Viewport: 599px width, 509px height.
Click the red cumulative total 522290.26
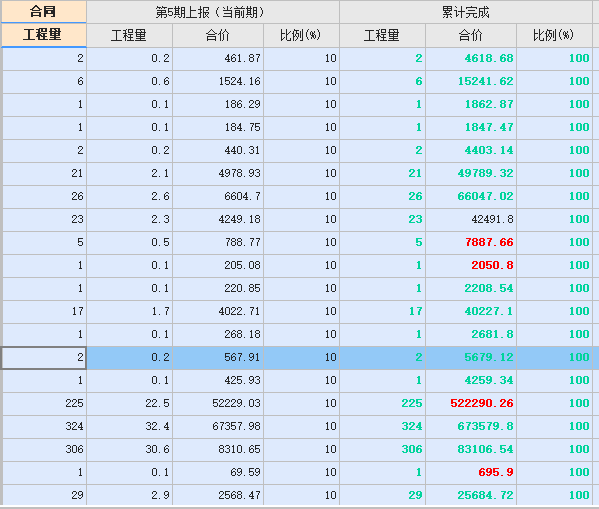(471, 403)
